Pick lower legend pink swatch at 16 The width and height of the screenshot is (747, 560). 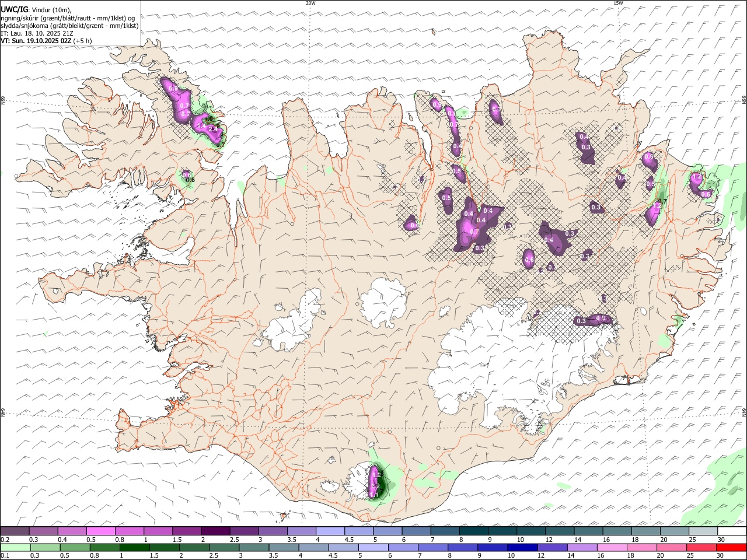click(612, 547)
